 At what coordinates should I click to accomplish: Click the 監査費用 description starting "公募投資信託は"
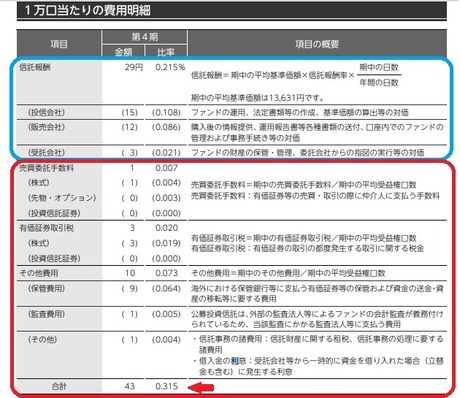pos(317,319)
